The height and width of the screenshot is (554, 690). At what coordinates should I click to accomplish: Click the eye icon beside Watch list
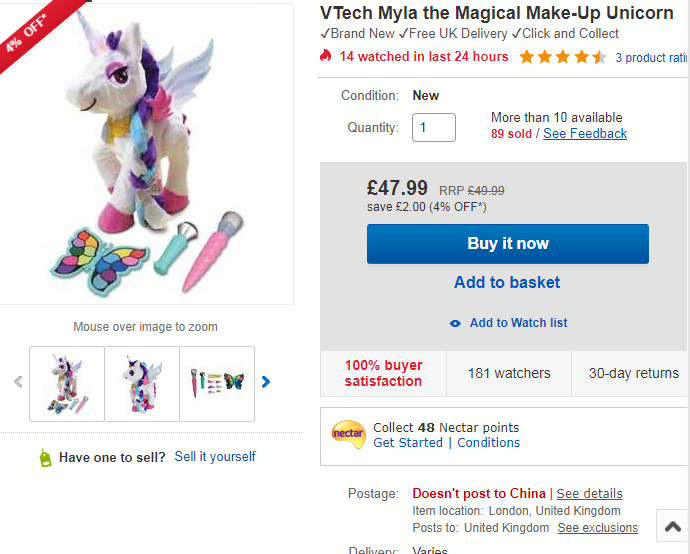click(x=455, y=323)
